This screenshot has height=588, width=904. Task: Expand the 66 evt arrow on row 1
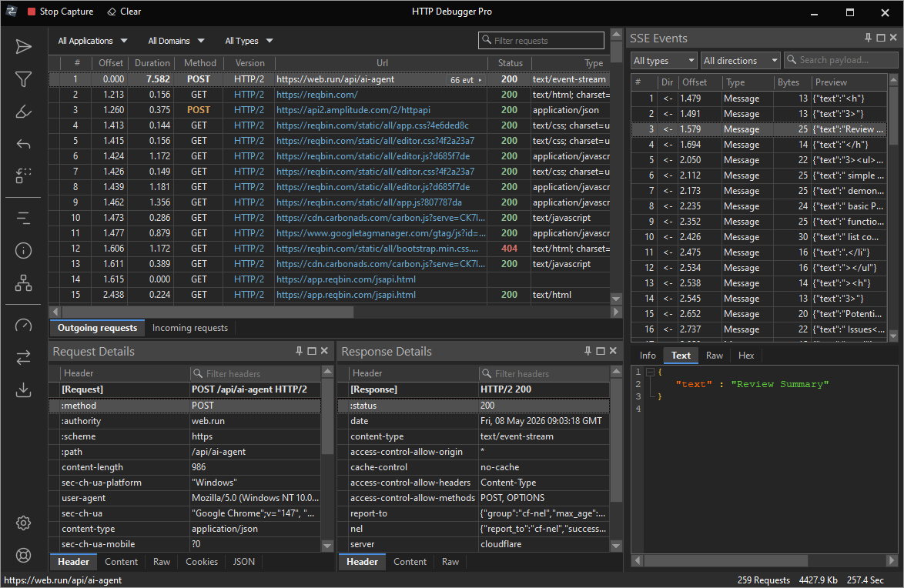click(480, 80)
